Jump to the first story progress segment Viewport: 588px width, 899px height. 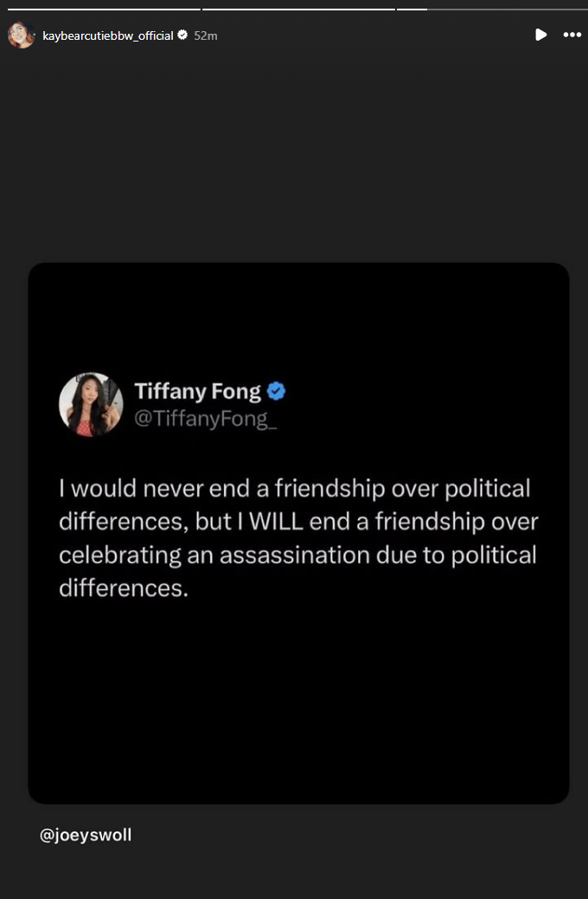click(102, 10)
